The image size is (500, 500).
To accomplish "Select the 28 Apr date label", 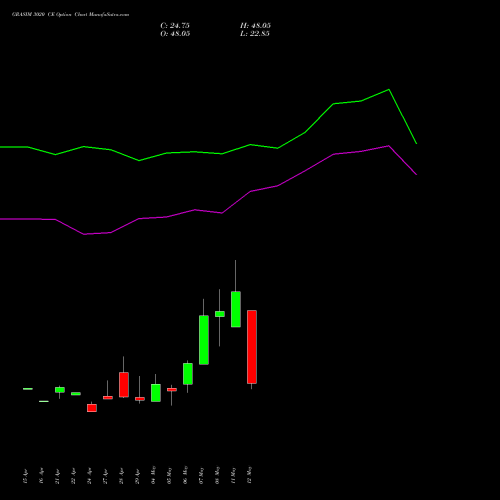I will 121,476.
